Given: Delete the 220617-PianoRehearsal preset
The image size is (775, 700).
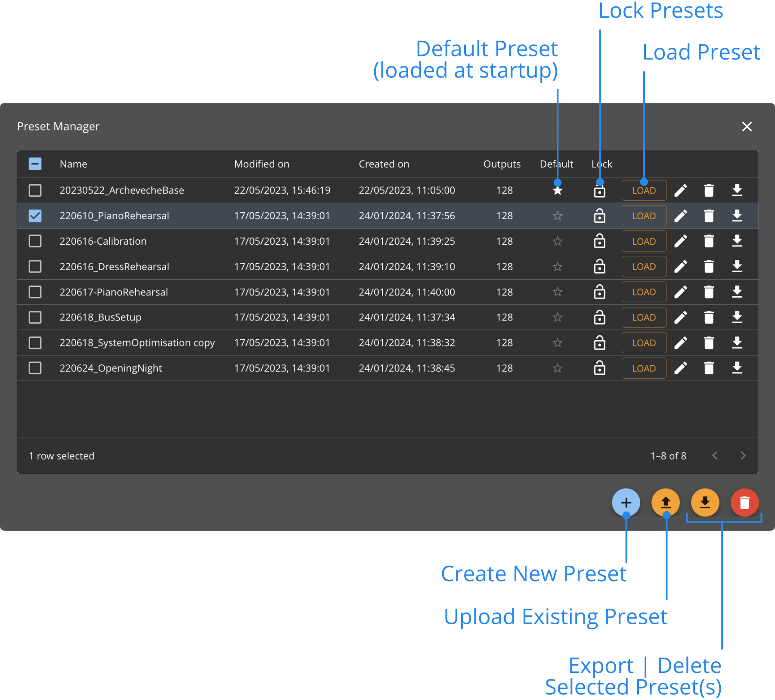Looking at the screenshot, I should tap(709, 292).
